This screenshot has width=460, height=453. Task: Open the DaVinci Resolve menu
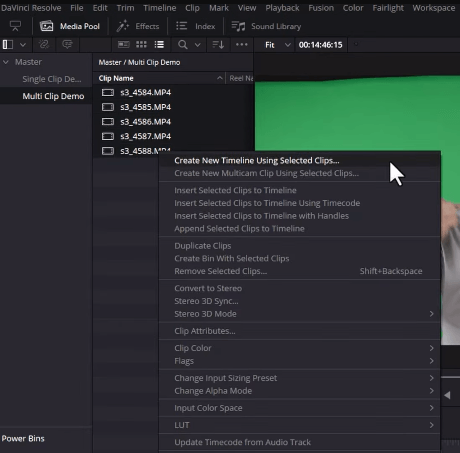pos(31,8)
